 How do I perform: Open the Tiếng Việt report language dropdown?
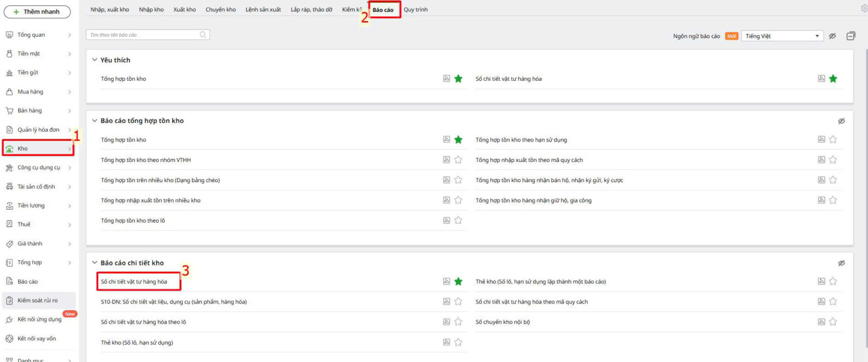coord(782,36)
